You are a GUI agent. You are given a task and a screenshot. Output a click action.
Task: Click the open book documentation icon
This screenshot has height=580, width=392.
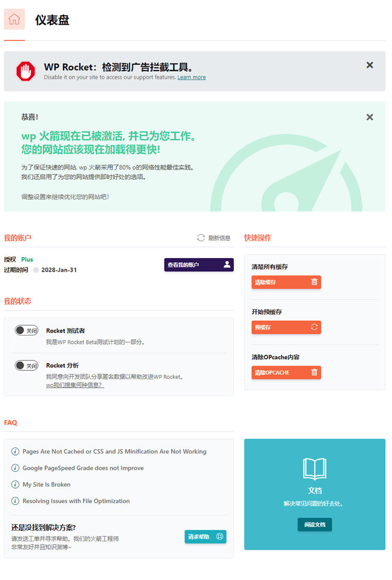coord(315,469)
